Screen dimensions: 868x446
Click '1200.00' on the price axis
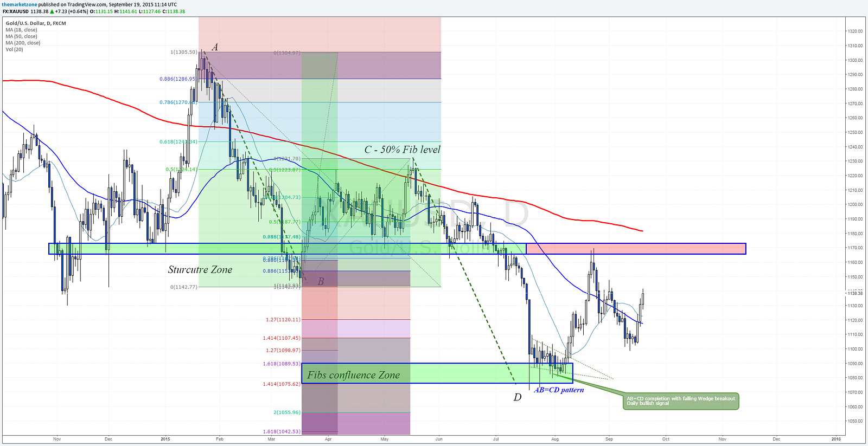point(856,204)
